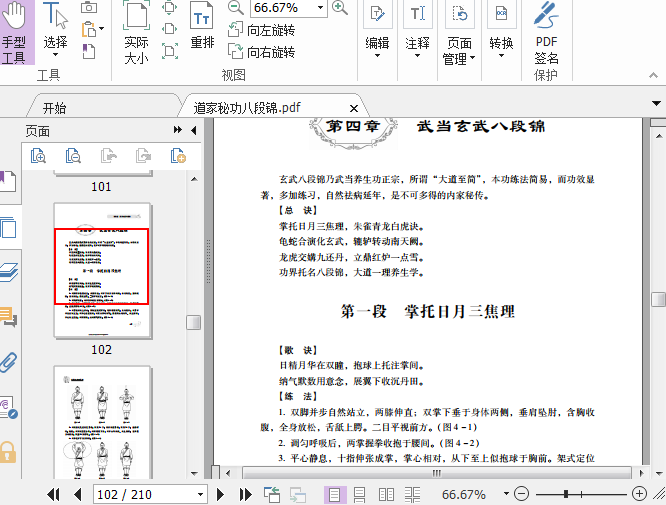
Task: Click the minus zoom button in the status bar
Action: 521,494
